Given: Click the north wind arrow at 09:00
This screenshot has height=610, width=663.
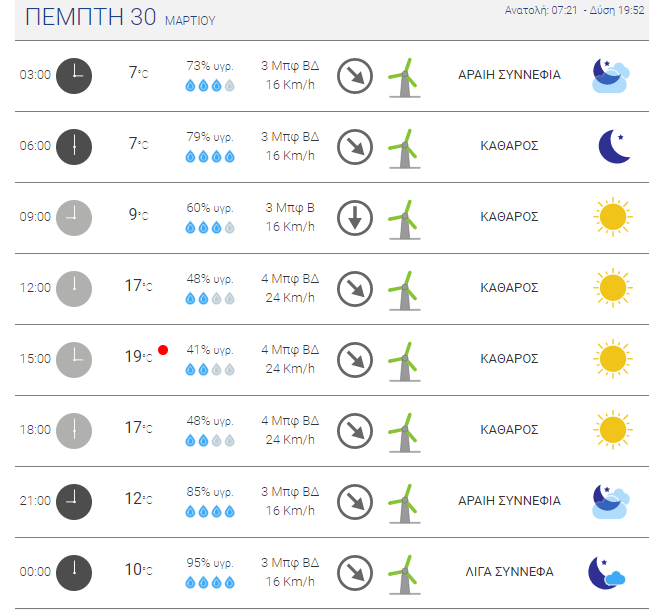Looking at the screenshot, I should coord(355,218).
